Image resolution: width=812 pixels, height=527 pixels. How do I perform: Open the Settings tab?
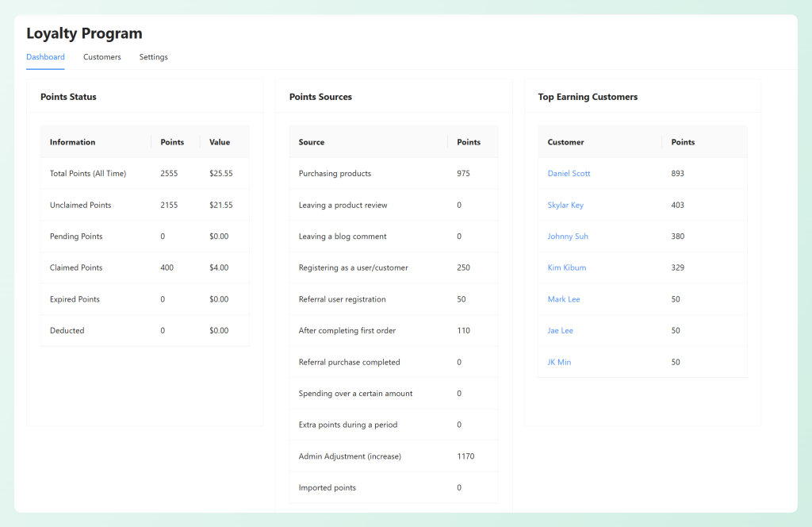tap(153, 56)
